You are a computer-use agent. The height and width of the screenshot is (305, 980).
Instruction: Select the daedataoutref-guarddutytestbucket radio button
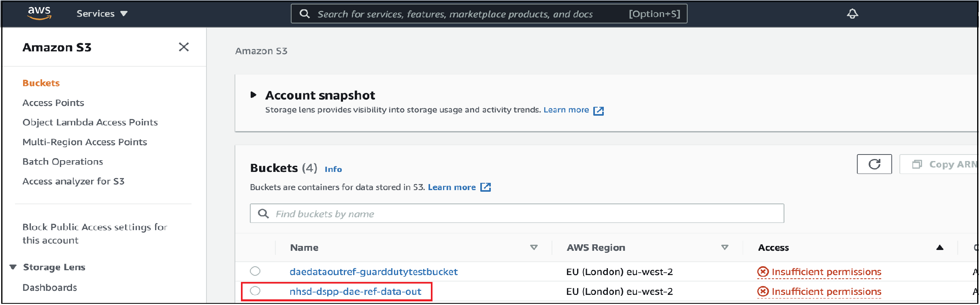[255, 271]
